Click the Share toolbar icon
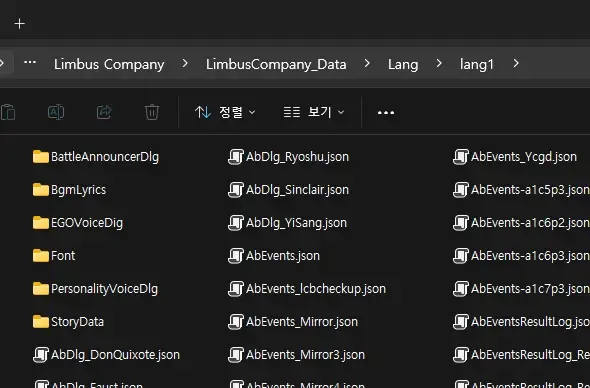Screen dimensions: 590x388 click(104, 112)
